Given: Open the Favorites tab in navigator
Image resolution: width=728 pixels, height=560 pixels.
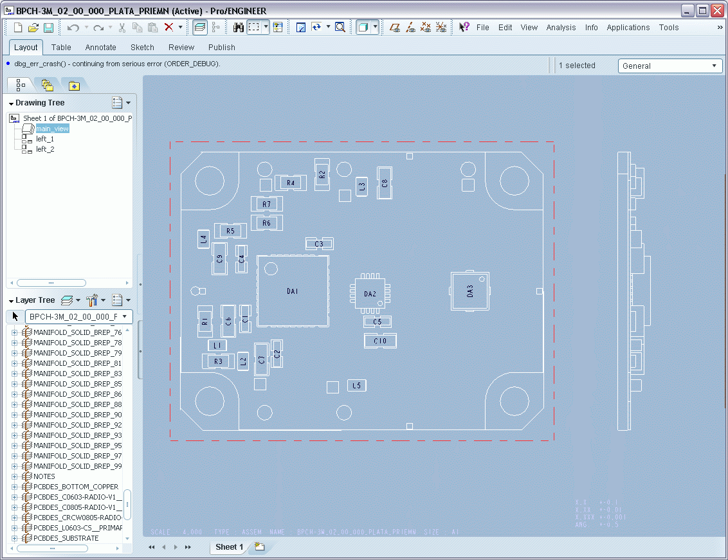Looking at the screenshot, I should 74,86.
